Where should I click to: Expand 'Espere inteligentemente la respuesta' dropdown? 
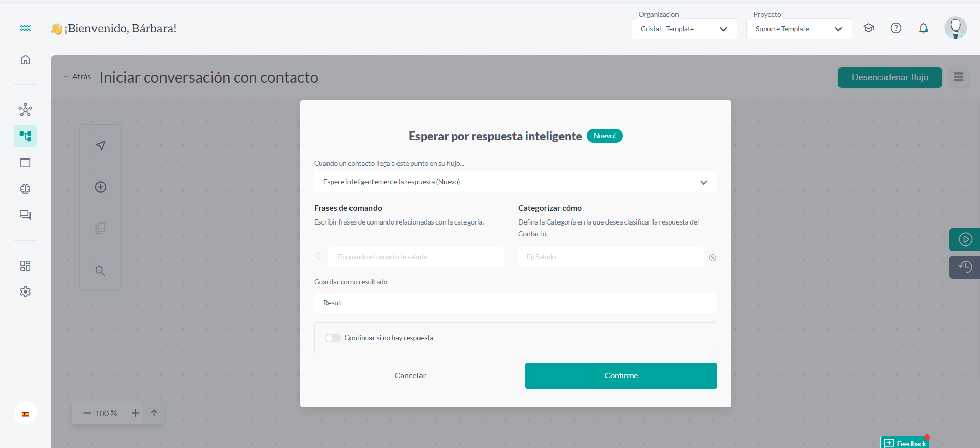[515, 182]
